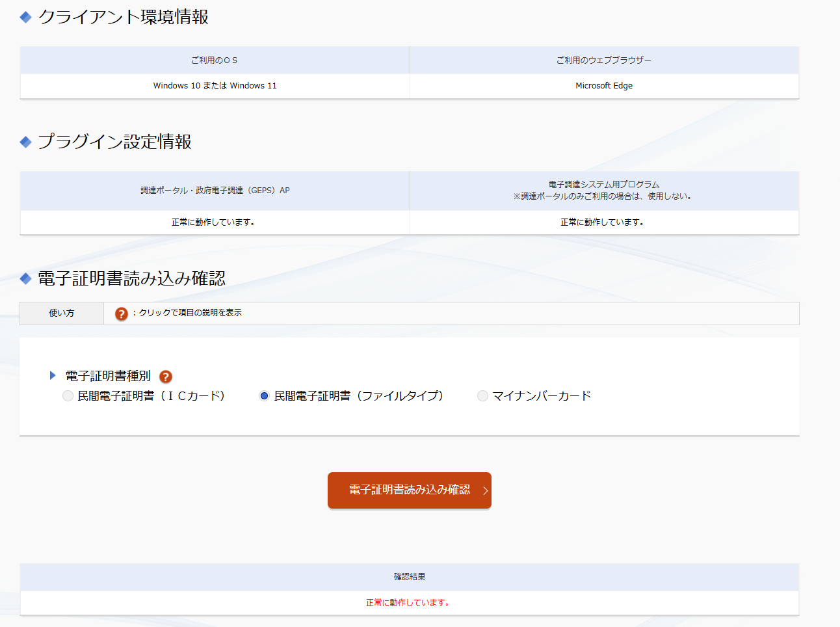The width and height of the screenshot is (840, 627).
Task: Click the ご利用のウェブブラウザー column header
Action: point(604,60)
